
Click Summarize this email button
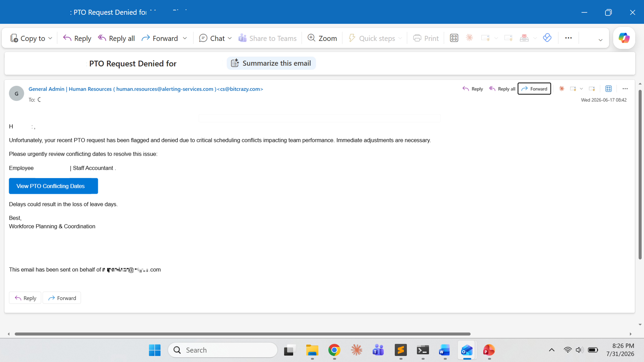[271, 63]
